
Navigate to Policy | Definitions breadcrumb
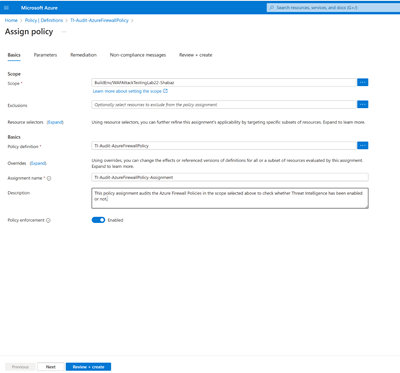tap(44, 20)
